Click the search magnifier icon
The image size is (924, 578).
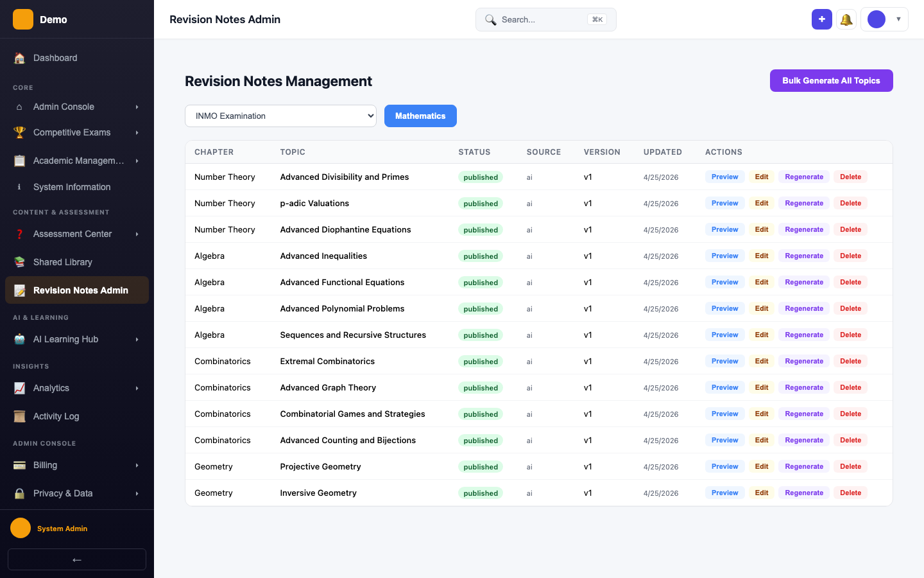tap(491, 20)
